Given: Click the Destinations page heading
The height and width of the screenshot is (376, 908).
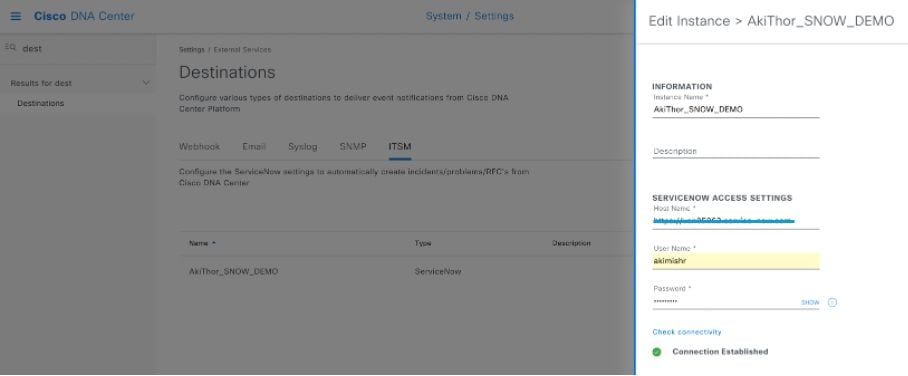Looking at the screenshot, I should (x=227, y=72).
